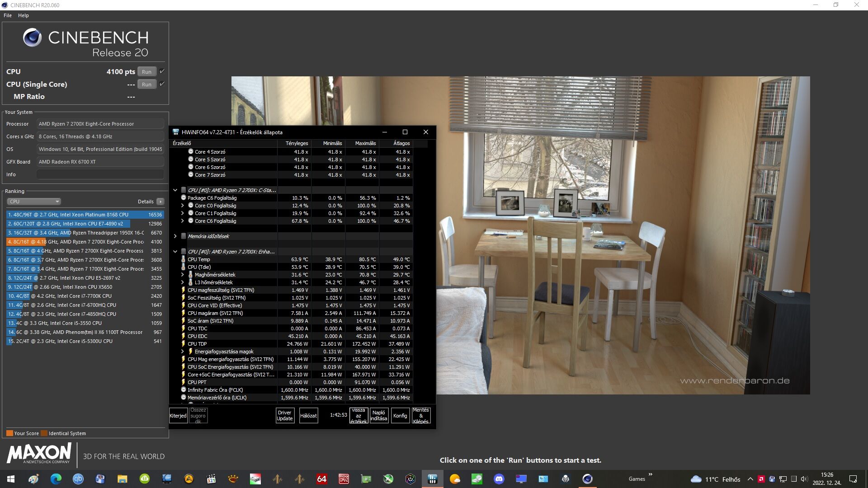The image size is (868, 488).
Task: Click the Driver Update button in HWiNFO
Action: (285, 416)
